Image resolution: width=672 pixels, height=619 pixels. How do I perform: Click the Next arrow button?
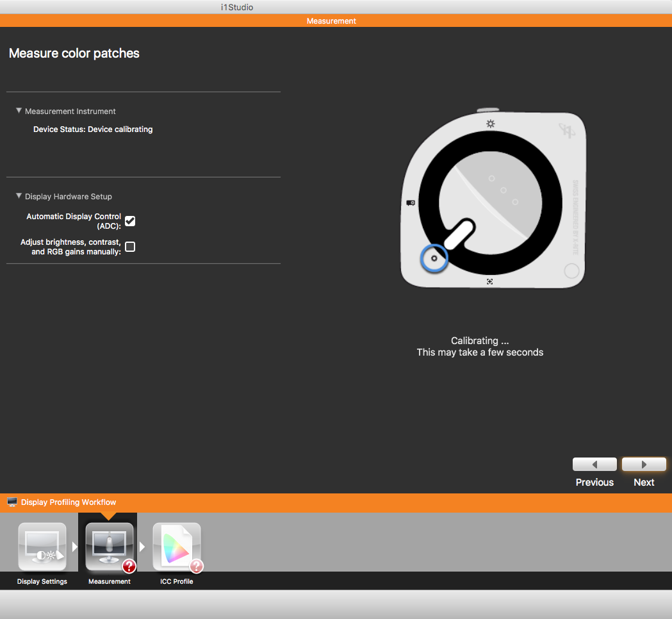(x=644, y=465)
